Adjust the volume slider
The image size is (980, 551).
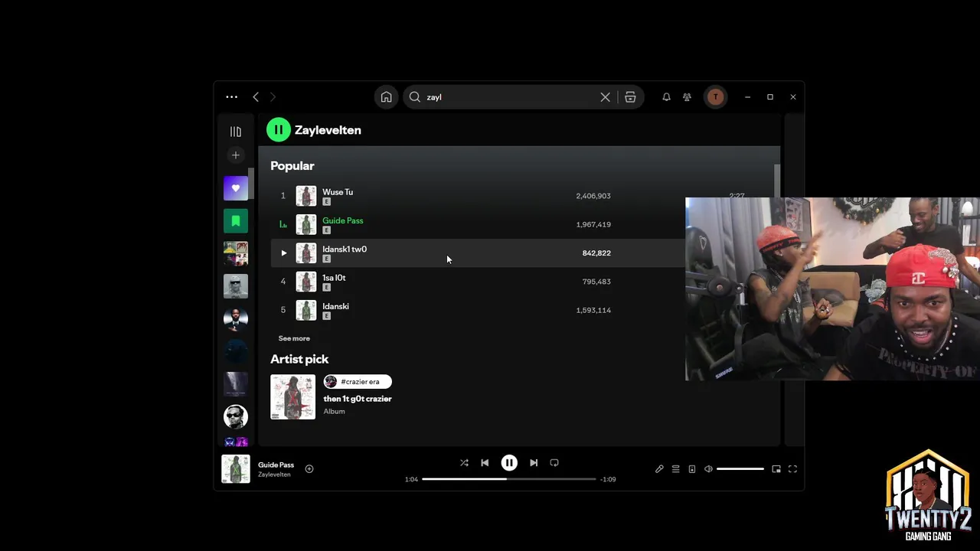(740, 469)
